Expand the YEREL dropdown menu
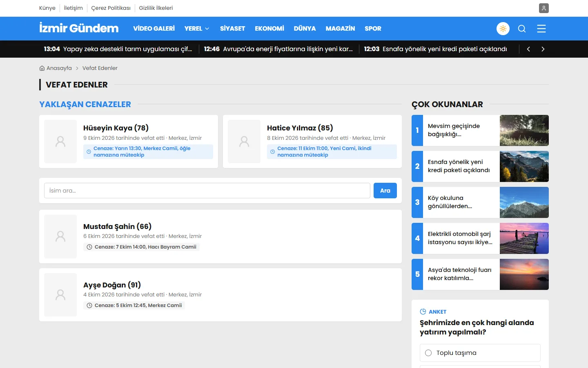This screenshot has height=368, width=588. tap(197, 29)
